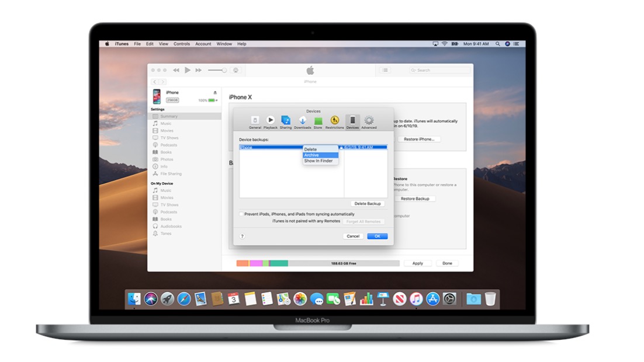Screen dimensions: 644x362
Task: Click the Restore Backup button
Action: 415,199
